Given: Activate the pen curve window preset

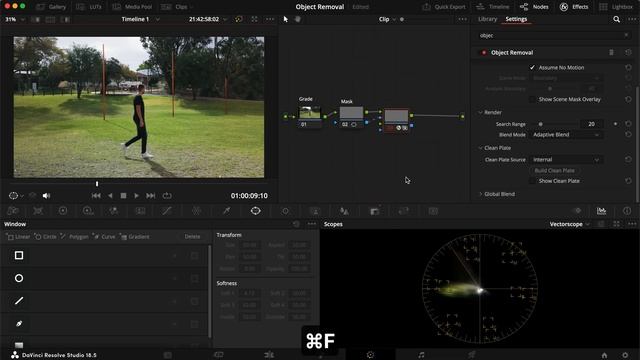Looking at the screenshot, I should tap(19, 324).
